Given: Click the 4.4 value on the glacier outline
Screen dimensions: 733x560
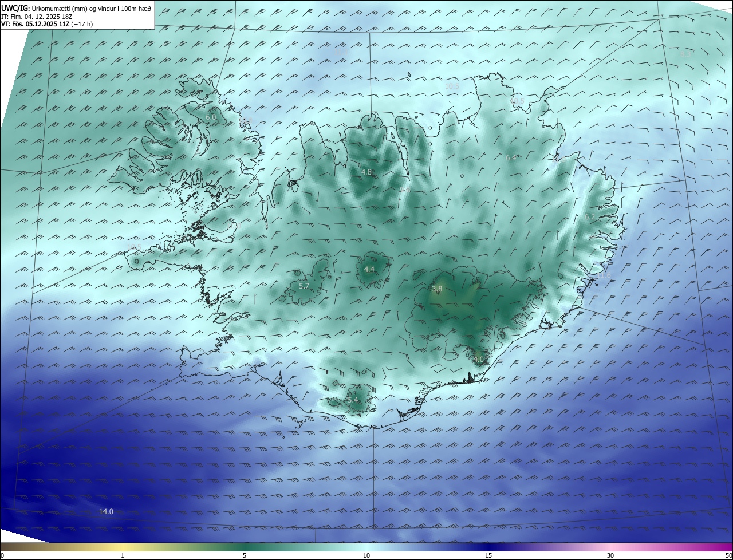Looking at the screenshot, I should [x=369, y=269].
